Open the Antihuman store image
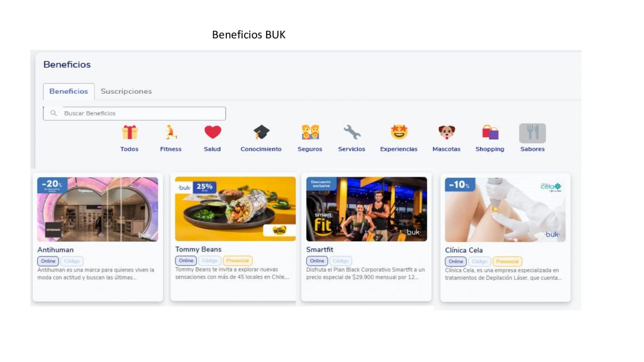 coord(97,209)
